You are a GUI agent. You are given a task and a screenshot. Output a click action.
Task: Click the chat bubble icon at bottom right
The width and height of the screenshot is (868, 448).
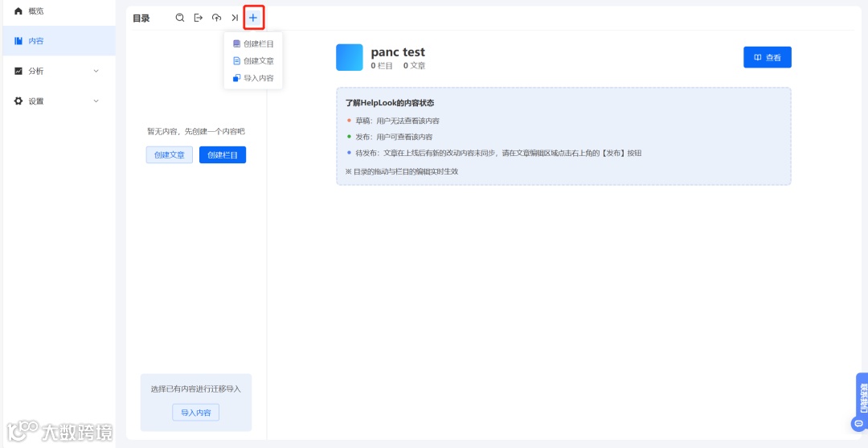point(859,424)
